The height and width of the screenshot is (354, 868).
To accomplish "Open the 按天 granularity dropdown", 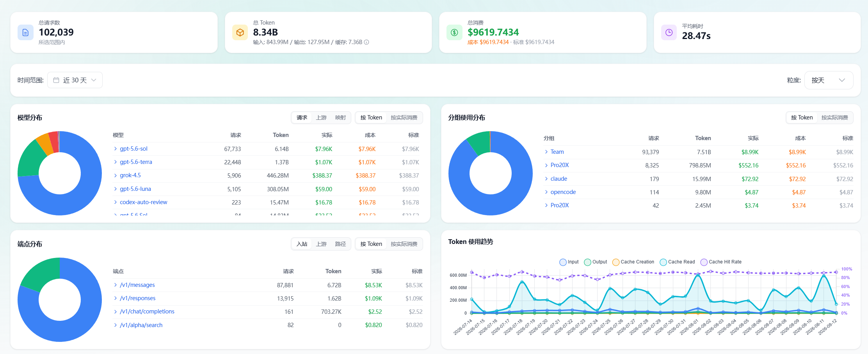I will pos(829,80).
